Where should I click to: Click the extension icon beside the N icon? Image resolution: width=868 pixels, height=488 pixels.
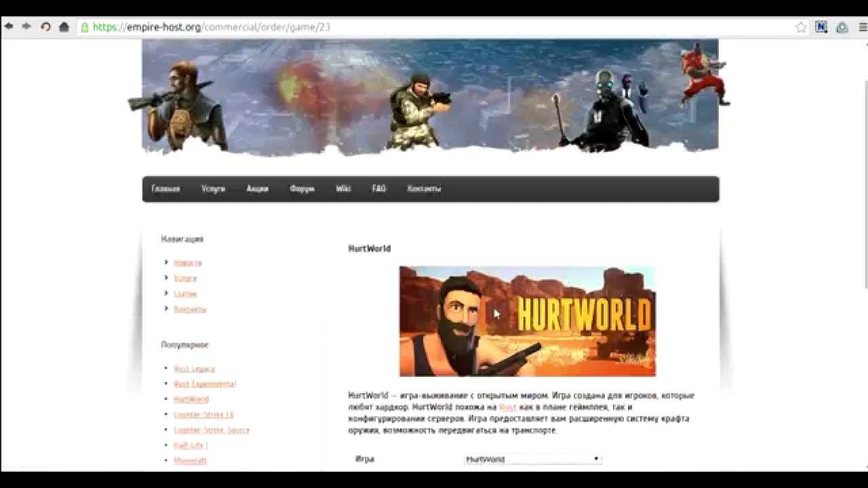(x=842, y=27)
